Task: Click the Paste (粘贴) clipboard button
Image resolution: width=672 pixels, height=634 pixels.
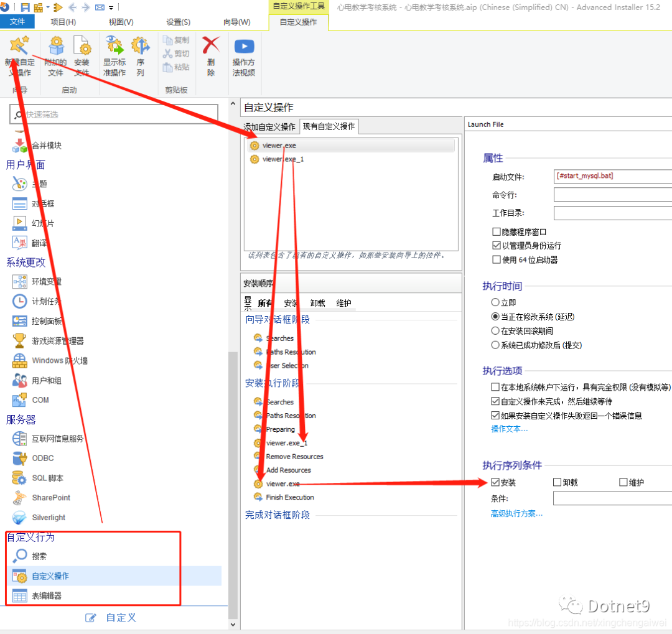Action: click(176, 67)
